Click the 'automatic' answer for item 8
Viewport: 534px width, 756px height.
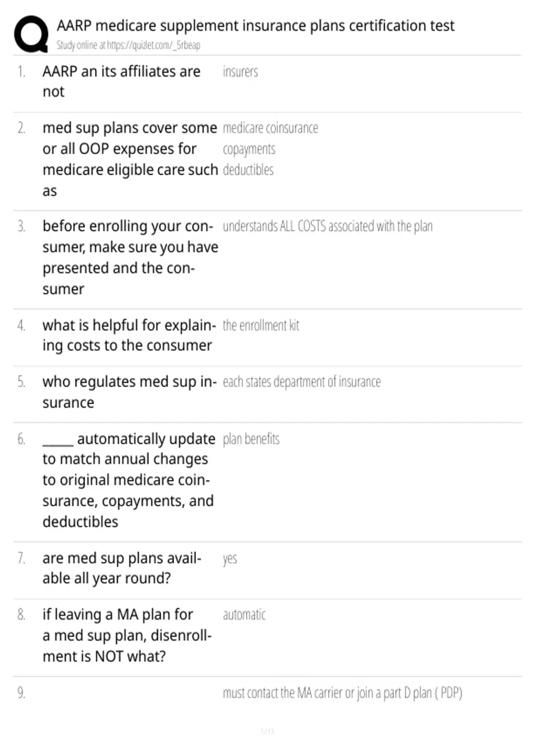point(244,615)
